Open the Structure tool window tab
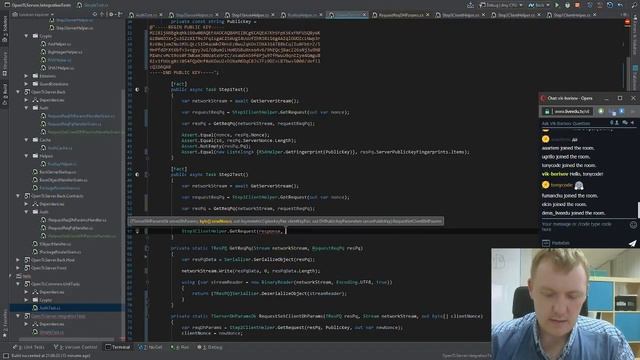Image resolution: width=640 pixels, height=360 pixels. pyautogui.click(x=5, y=63)
